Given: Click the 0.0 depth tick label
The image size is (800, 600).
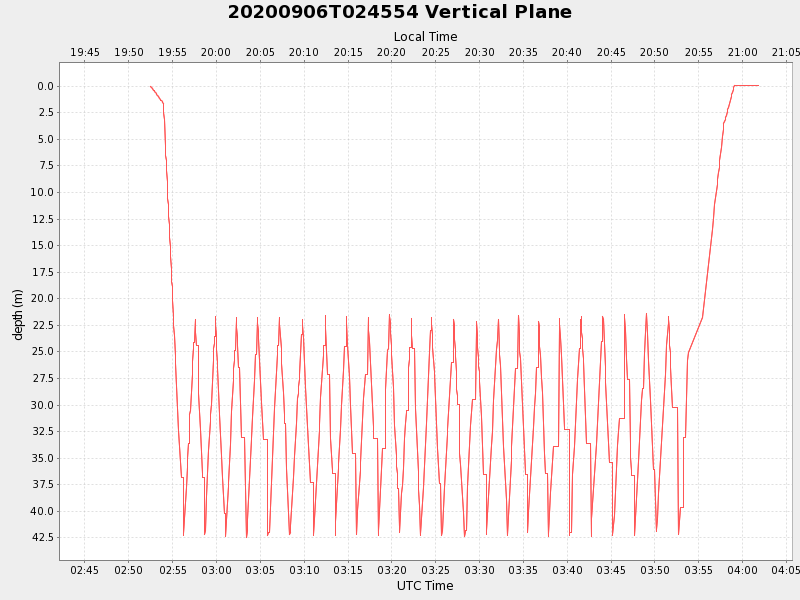Looking at the screenshot, I should click(44, 86).
